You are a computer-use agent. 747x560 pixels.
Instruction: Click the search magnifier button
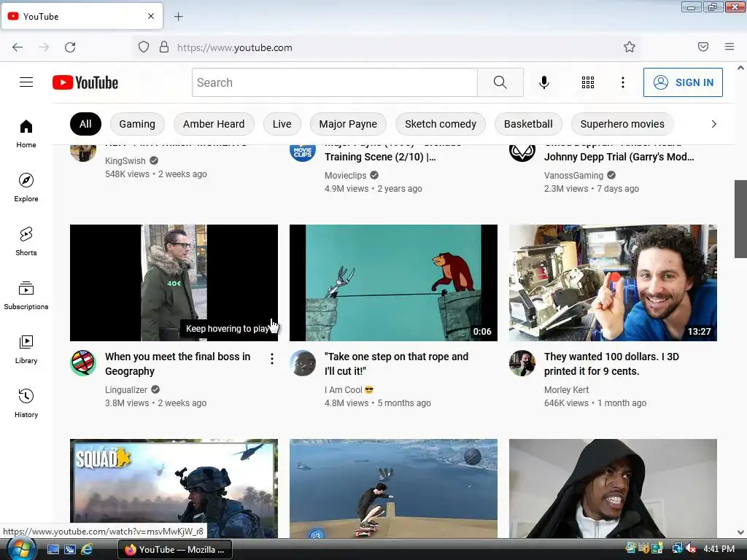(500, 82)
